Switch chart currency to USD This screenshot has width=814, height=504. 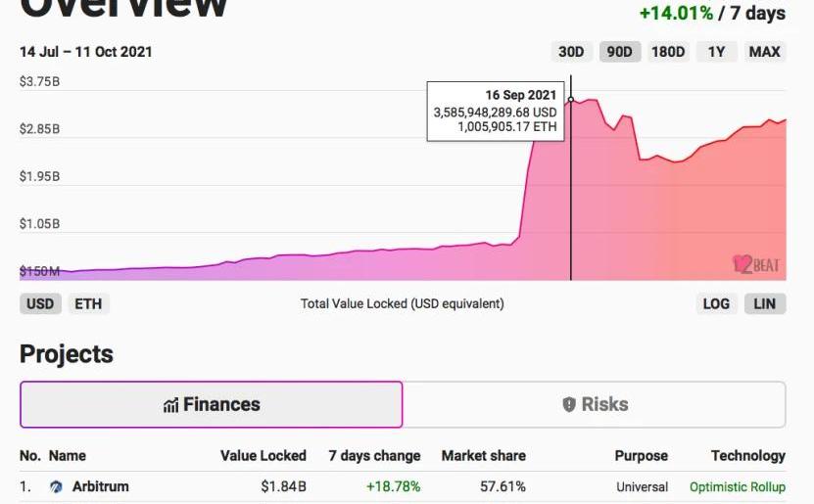[x=40, y=303]
